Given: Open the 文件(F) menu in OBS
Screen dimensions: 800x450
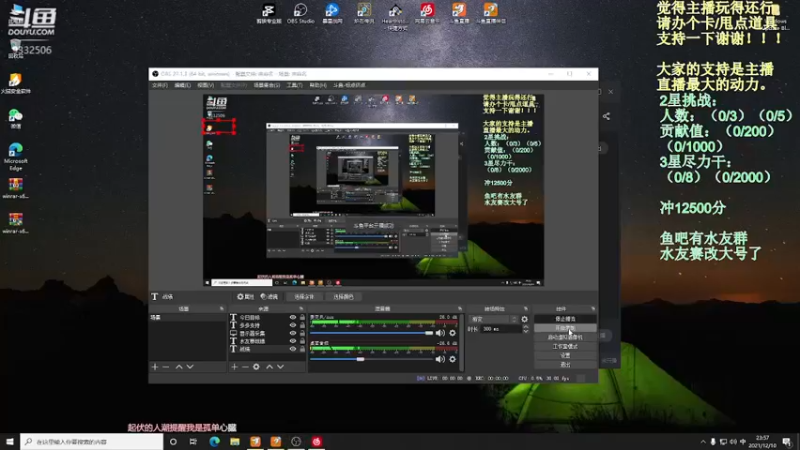Looking at the screenshot, I should pyautogui.click(x=160, y=85).
